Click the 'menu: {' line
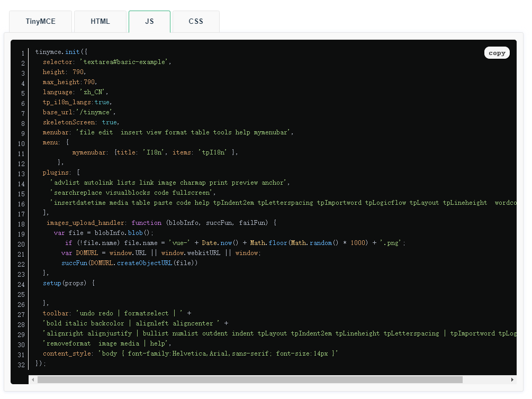The width and height of the screenshot is (532, 399). 56,142
